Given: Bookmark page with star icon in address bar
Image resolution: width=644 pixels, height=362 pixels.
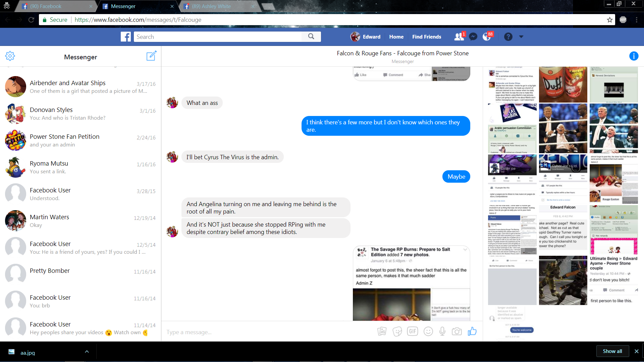Looking at the screenshot, I should pyautogui.click(x=610, y=20).
